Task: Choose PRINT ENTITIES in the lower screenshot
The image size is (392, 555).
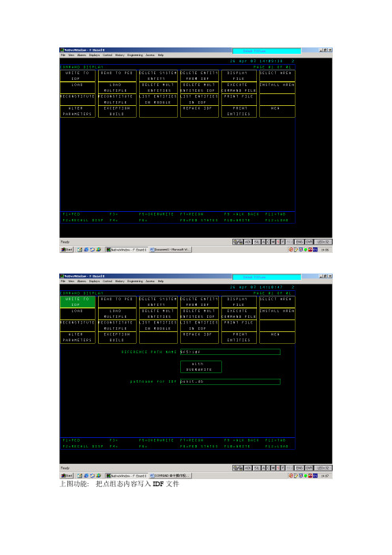Action: click(x=239, y=338)
